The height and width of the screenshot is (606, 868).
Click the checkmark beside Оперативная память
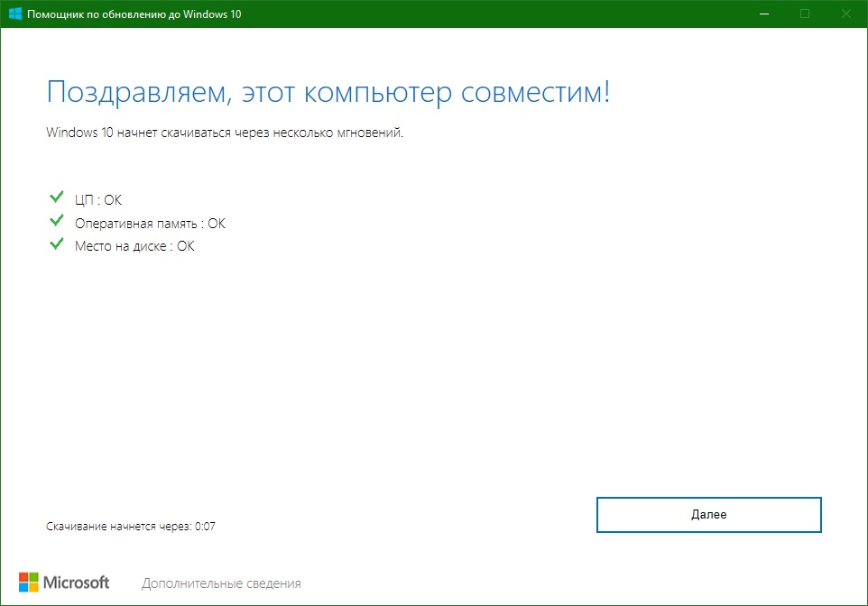[x=57, y=220]
